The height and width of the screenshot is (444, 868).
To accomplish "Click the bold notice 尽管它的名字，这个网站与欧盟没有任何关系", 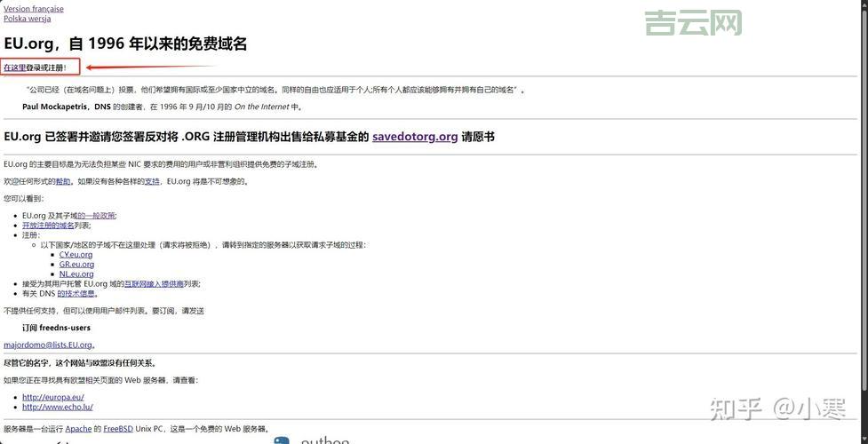I will [79, 363].
